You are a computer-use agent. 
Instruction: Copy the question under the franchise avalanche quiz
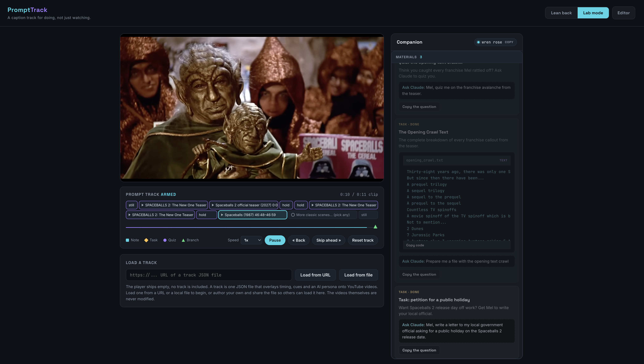point(419,107)
